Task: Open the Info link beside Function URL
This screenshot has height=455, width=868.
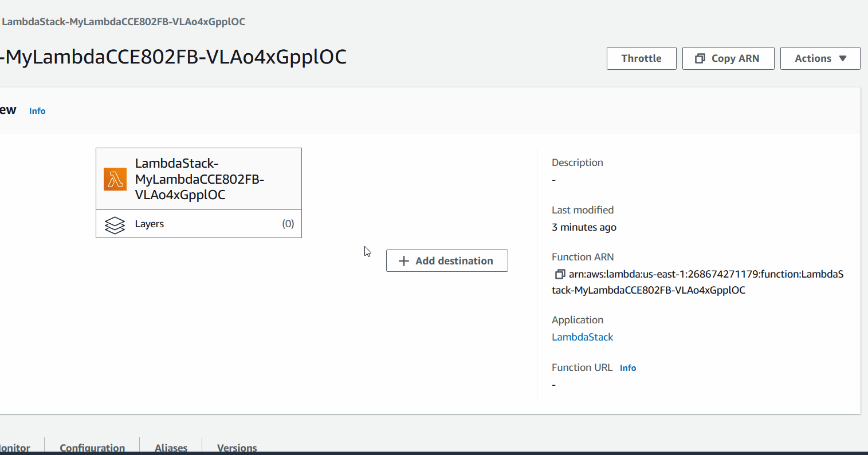Action: (x=628, y=368)
